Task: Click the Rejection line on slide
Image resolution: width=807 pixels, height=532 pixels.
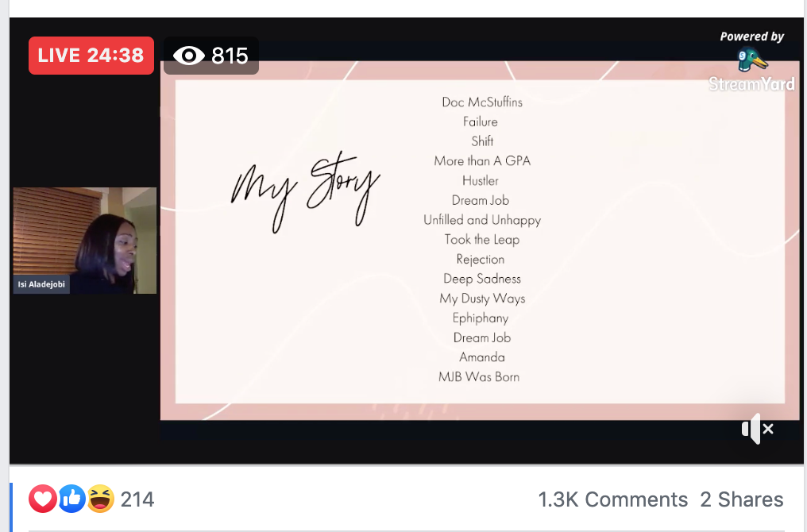Action: point(481,260)
